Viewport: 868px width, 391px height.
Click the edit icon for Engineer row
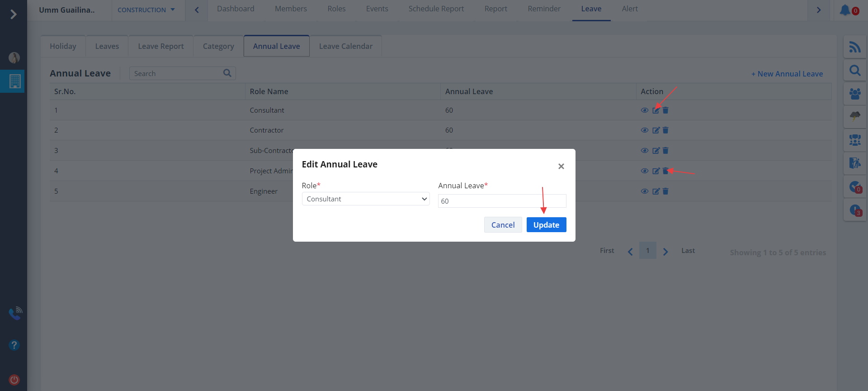click(x=656, y=191)
